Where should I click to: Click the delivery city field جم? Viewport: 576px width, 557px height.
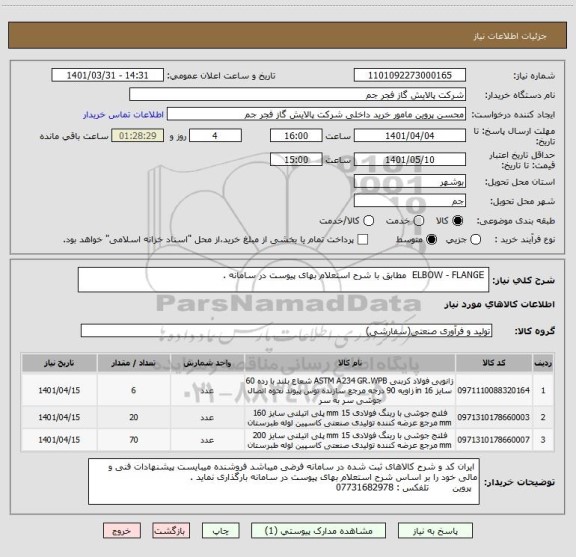(410, 201)
